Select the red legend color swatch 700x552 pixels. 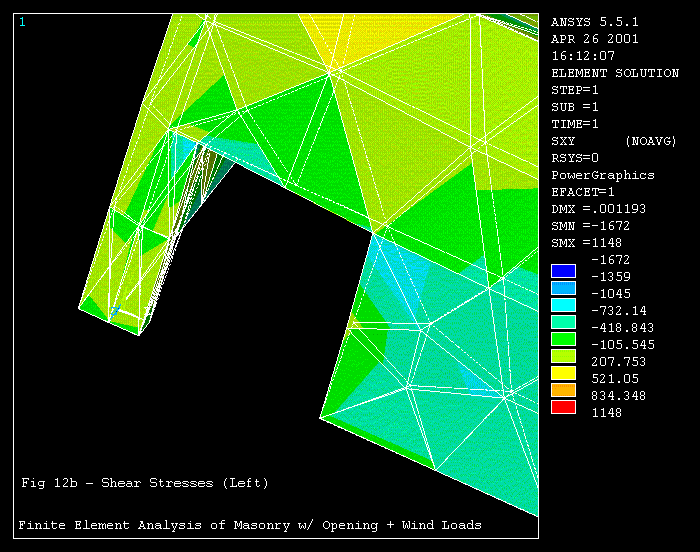[563, 407]
